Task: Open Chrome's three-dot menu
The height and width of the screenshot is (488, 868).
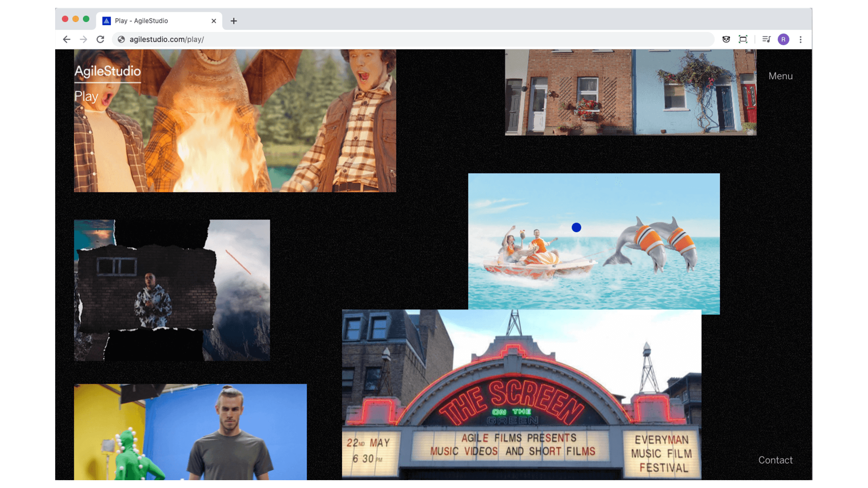Action: (x=801, y=39)
